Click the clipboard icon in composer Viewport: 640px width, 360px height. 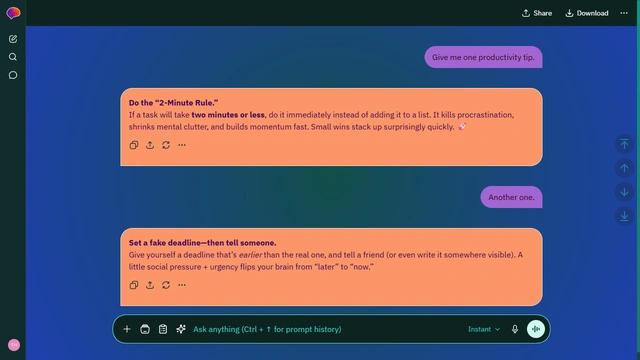(x=163, y=329)
